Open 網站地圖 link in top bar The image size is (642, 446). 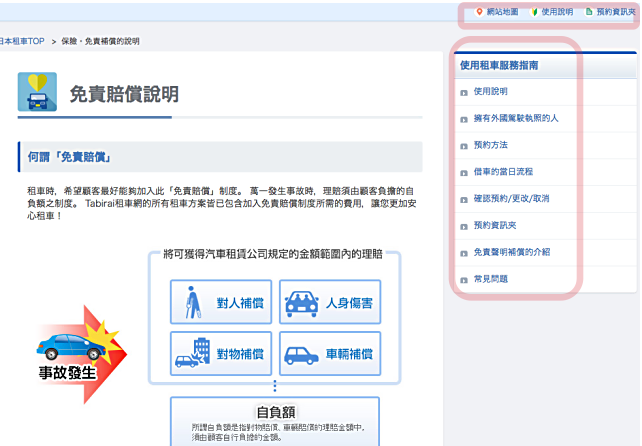pyautogui.click(x=502, y=12)
